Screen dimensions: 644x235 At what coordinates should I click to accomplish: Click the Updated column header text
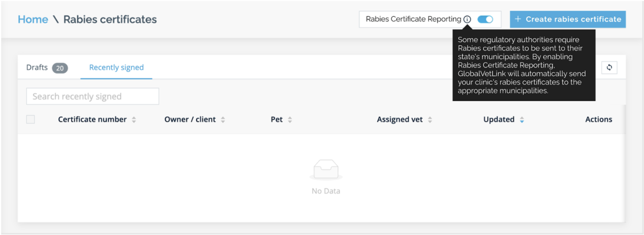[x=499, y=119]
